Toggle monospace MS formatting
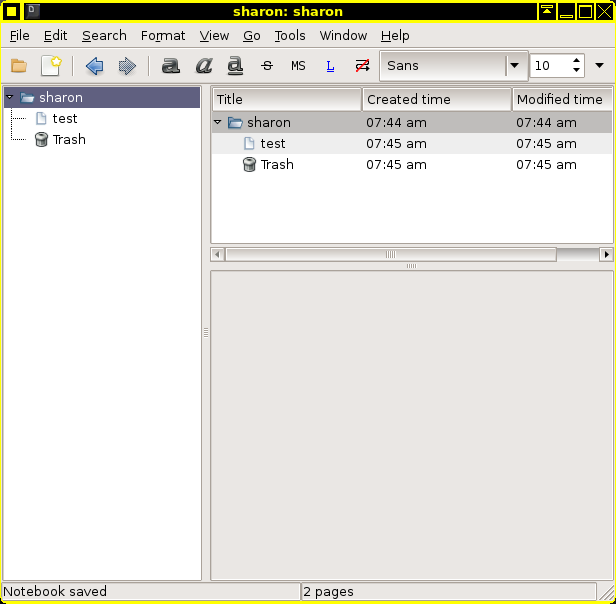616x604 pixels. coord(298,66)
